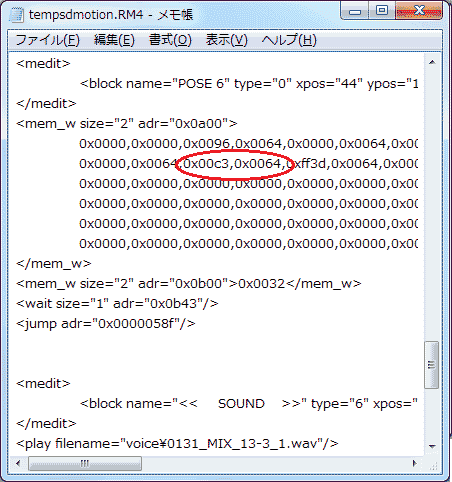Click the horizontal scrollbar thumb

[x=85, y=463]
